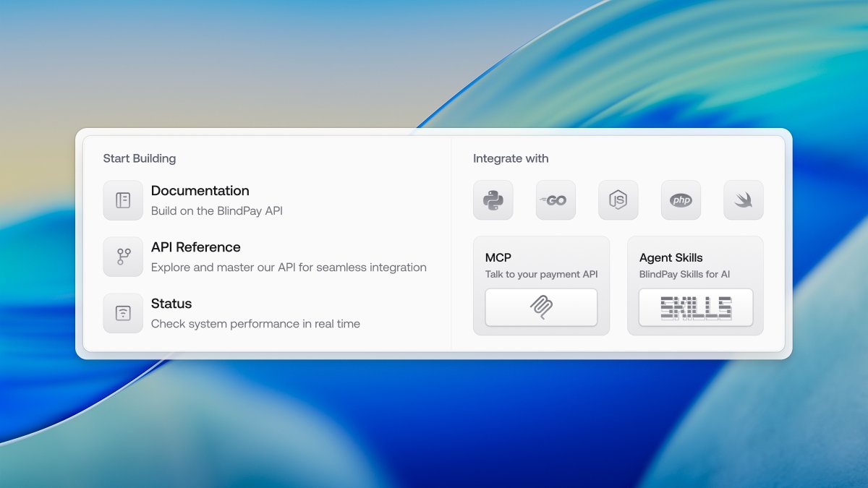Open the PHP integration icon

681,200
